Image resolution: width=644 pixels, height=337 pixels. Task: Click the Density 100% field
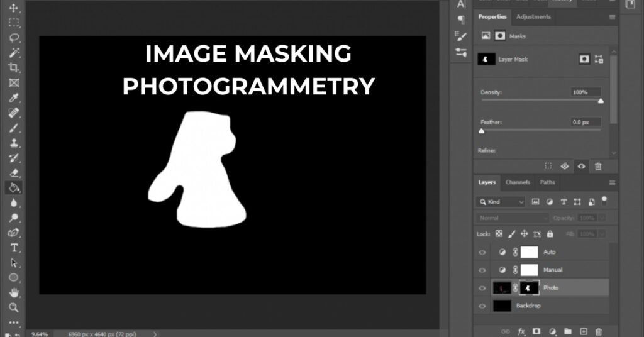586,92
